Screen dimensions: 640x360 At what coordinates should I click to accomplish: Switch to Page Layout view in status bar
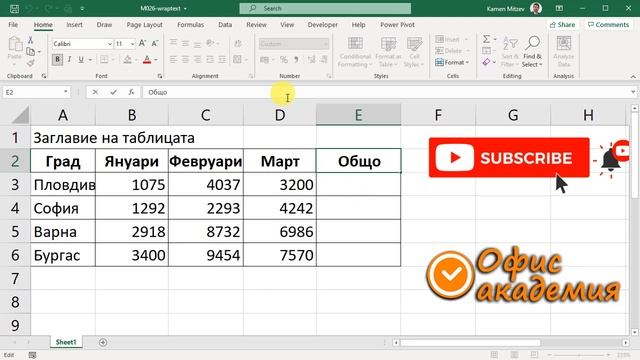click(x=514, y=355)
